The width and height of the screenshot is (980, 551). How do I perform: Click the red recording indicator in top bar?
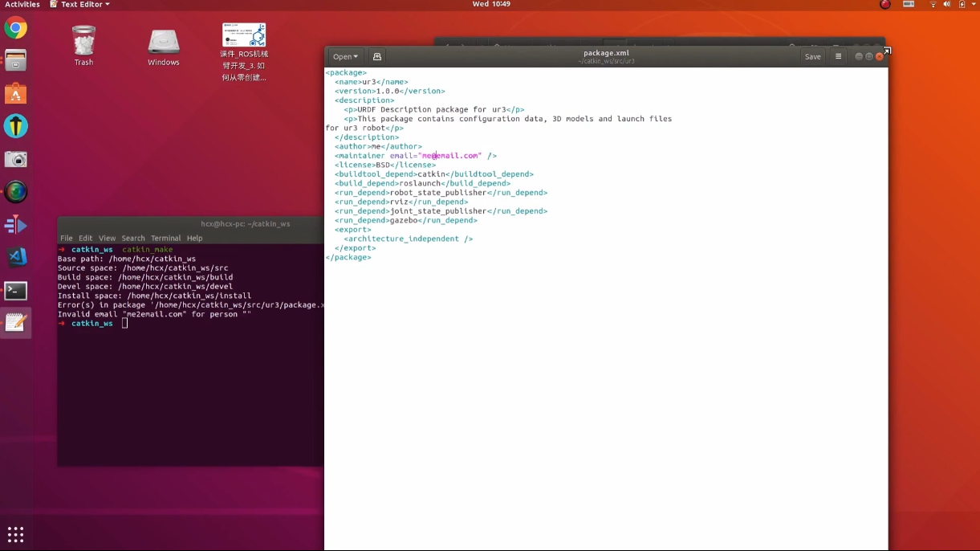click(x=884, y=5)
